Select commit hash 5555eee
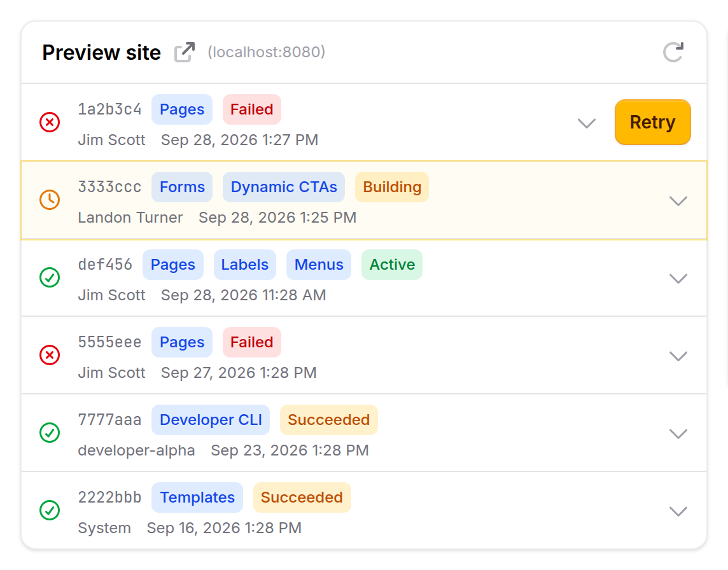 pyautogui.click(x=109, y=342)
